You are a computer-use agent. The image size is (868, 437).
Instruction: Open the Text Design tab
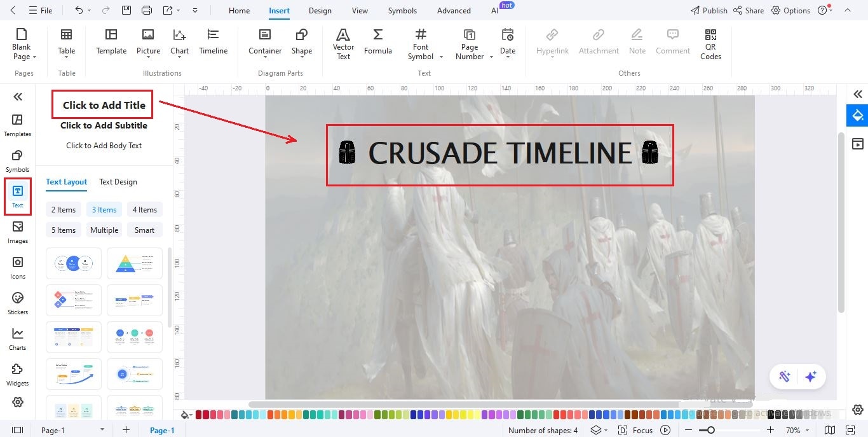coord(118,182)
